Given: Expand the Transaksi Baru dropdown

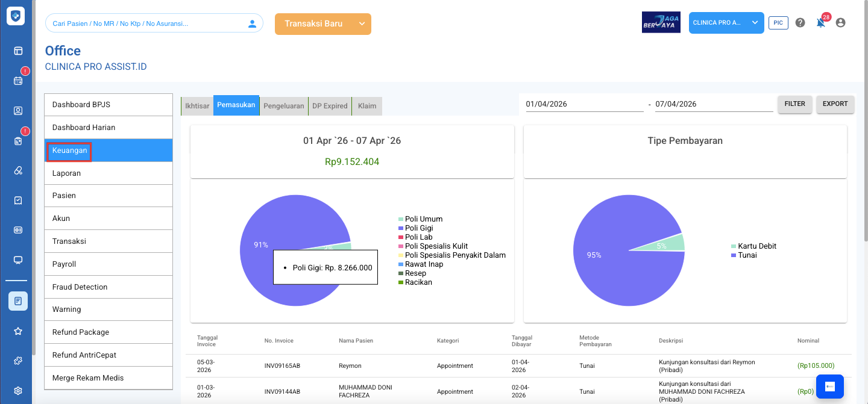Looking at the screenshot, I should tap(362, 24).
